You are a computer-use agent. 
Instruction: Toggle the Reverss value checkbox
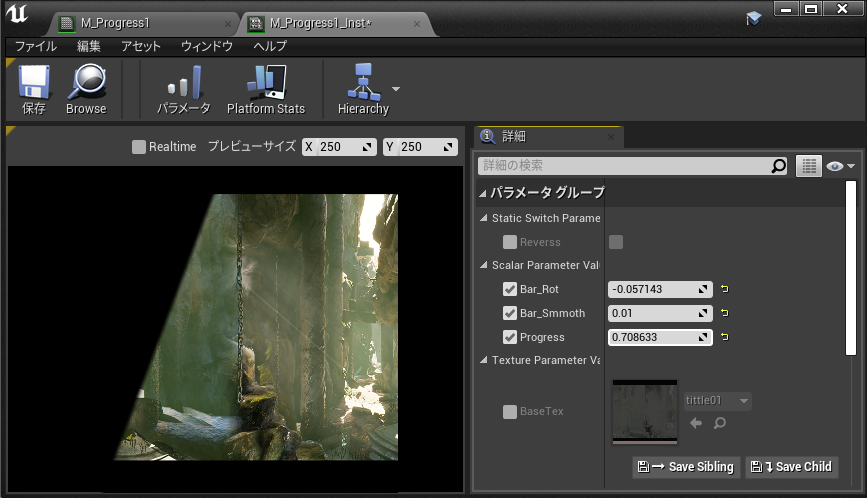tap(615, 242)
